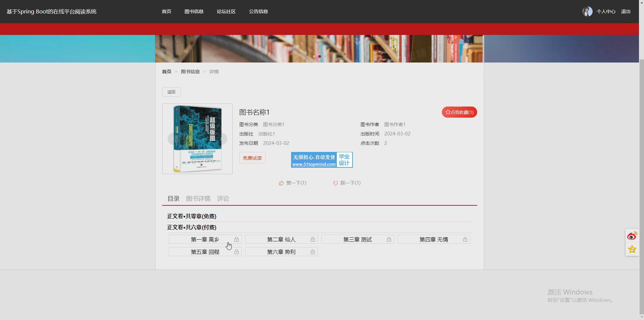Click 图书信息 in the breadcrumb
This screenshot has height=320, width=644.
point(190,72)
